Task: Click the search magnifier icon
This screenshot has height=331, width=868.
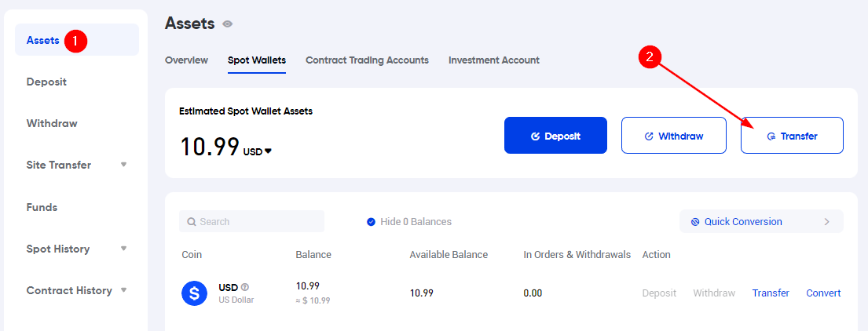Action: [192, 222]
